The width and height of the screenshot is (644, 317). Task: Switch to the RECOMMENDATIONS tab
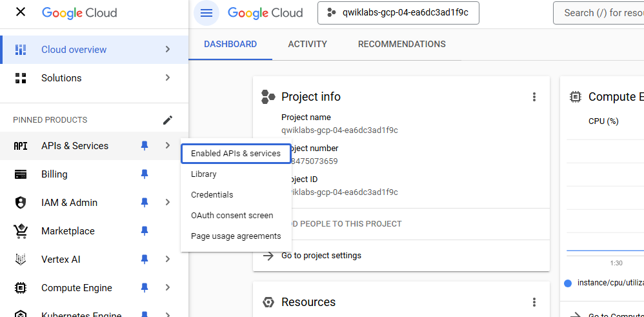point(401,44)
